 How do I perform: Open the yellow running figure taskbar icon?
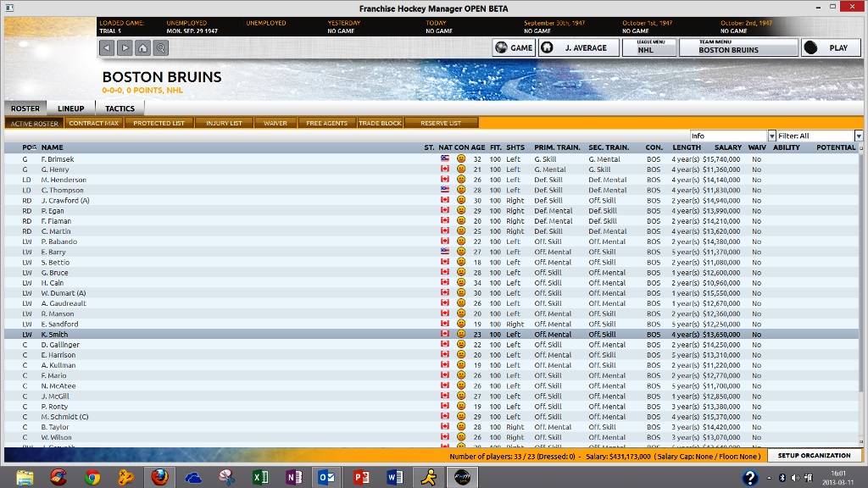pyautogui.click(x=428, y=477)
